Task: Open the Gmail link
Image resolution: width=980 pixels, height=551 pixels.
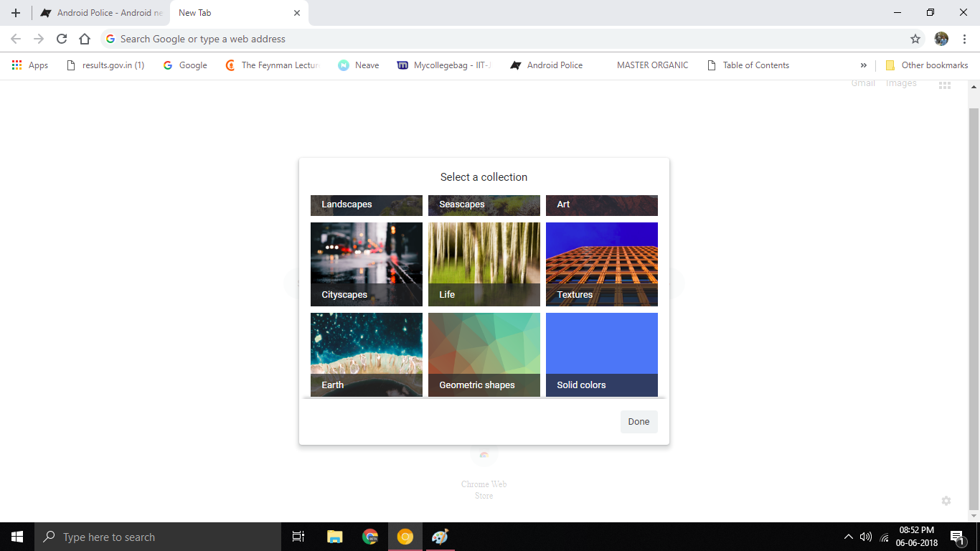Action: point(862,83)
